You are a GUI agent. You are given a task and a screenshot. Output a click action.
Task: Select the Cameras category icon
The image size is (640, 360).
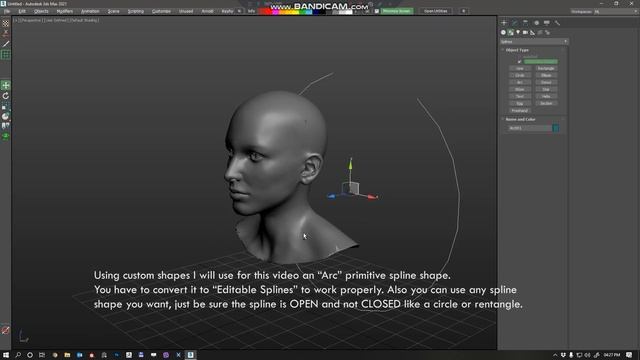pyautogui.click(x=525, y=32)
